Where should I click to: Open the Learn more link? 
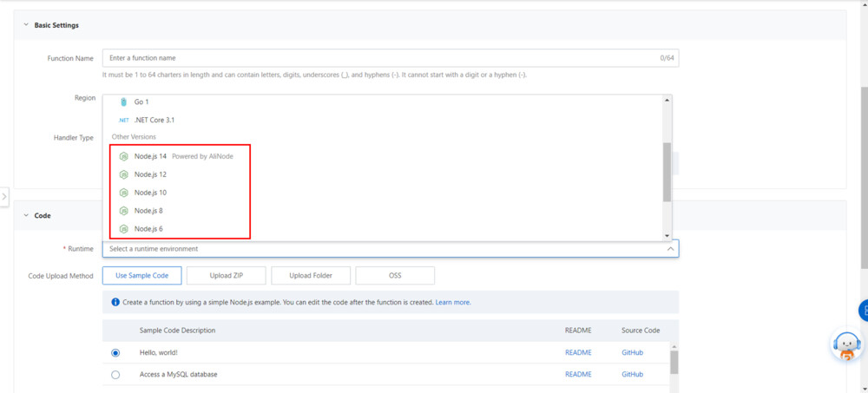pyautogui.click(x=452, y=303)
